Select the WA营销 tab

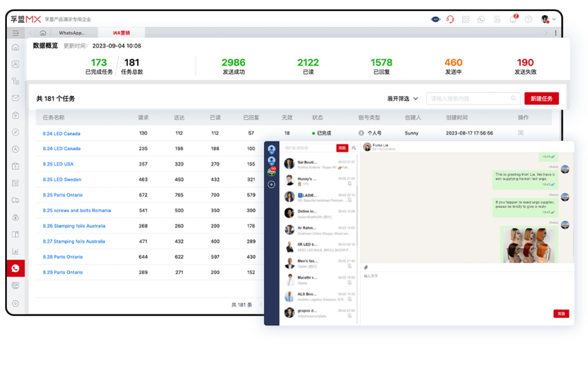click(121, 33)
